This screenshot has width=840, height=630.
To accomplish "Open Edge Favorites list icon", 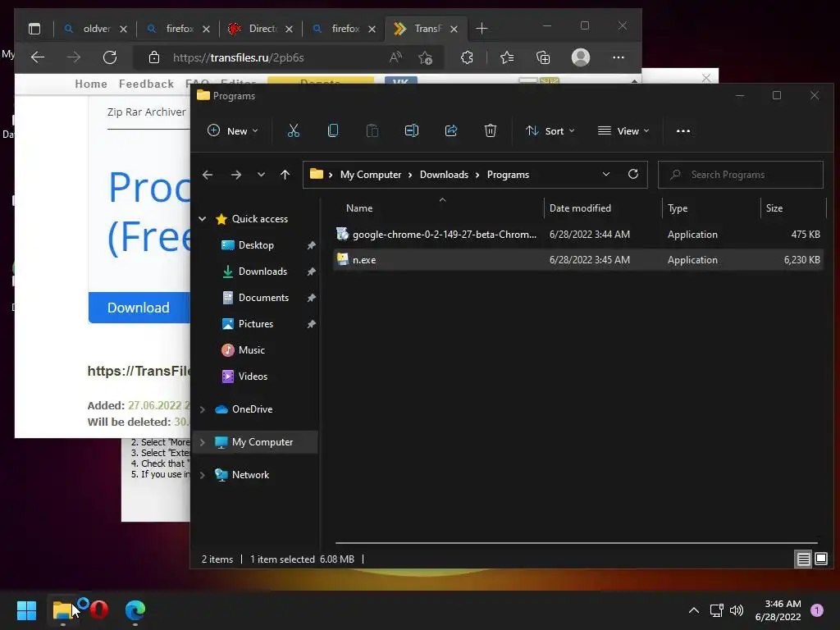I will (507, 57).
